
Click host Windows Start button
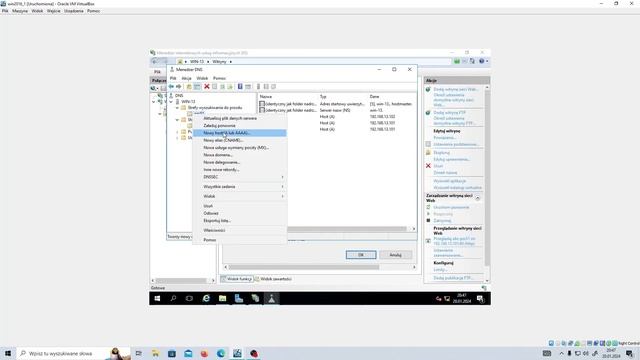[x=8, y=353]
